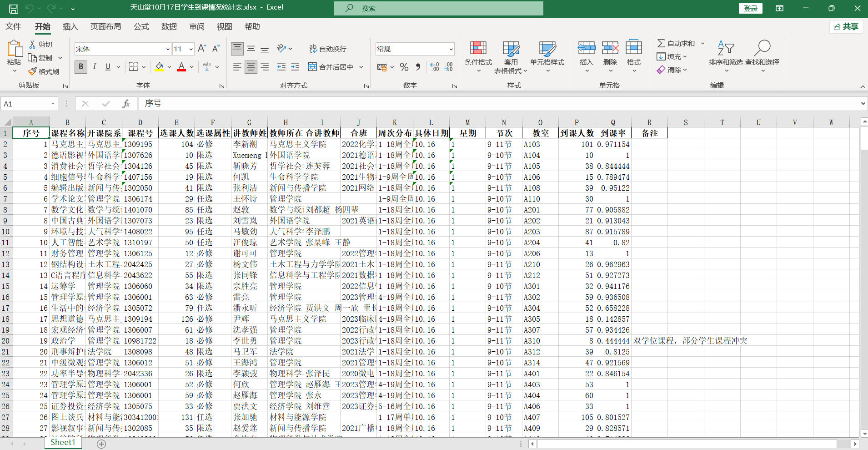Screen dimensions: 868x450
Task: Click the percent style icon
Action: (x=404, y=67)
